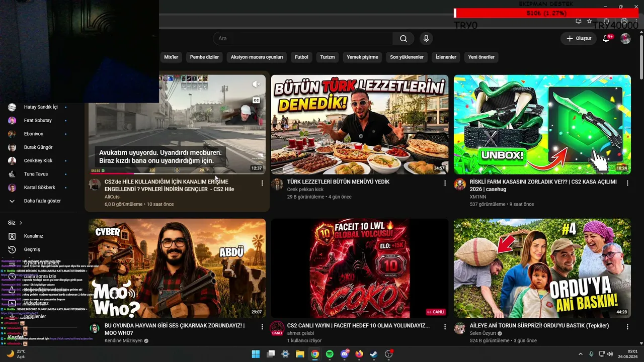Image resolution: width=644 pixels, height=362 pixels.
Task: Open the YouTube notifications bell
Action: pyautogui.click(x=606, y=39)
